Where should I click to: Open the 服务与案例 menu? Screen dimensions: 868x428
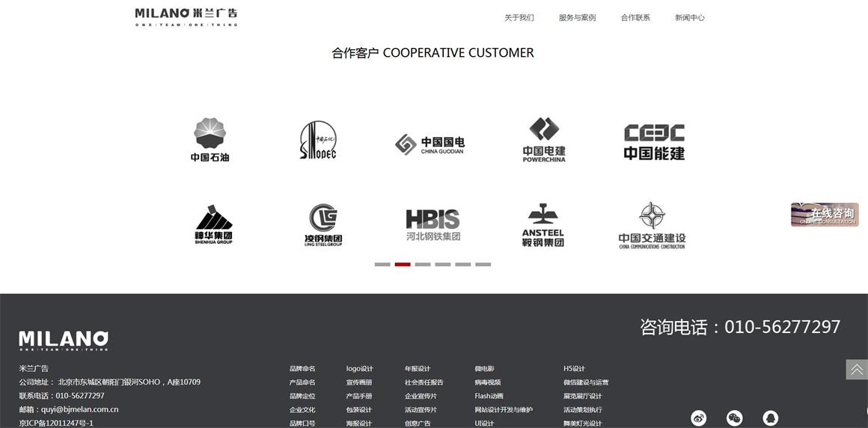[577, 17]
